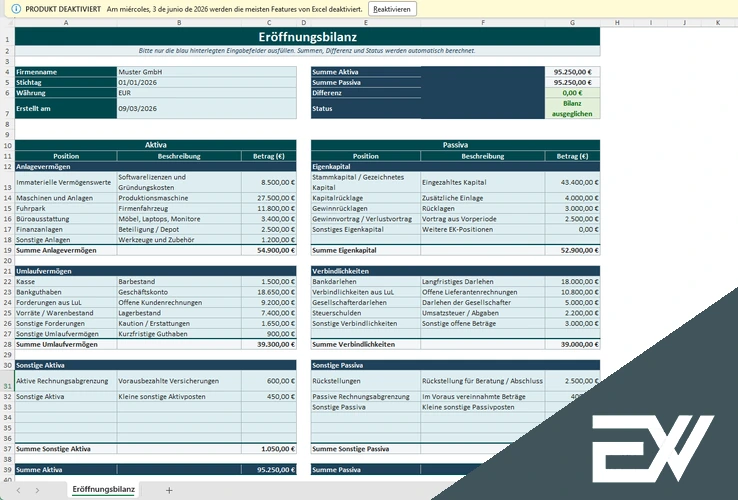738x500 pixels.
Task: Select the Produktionsmaschine description cell
Action: click(x=179, y=198)
